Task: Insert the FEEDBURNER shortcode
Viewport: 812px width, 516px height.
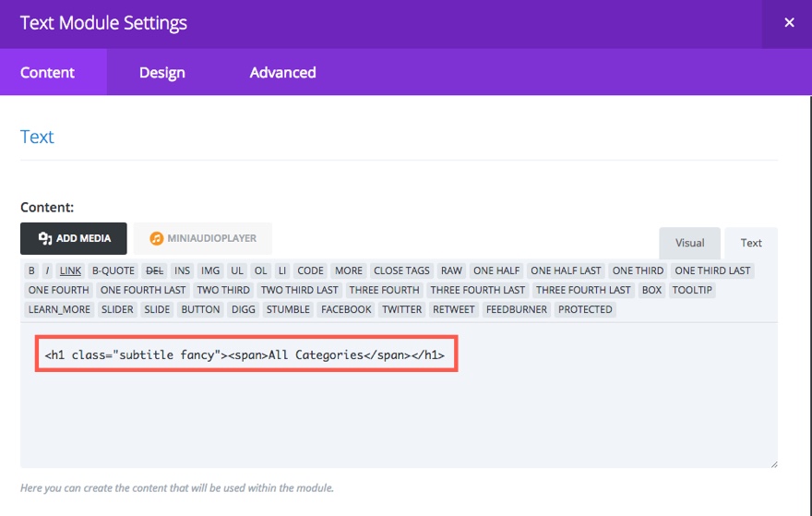Action: 518,309
